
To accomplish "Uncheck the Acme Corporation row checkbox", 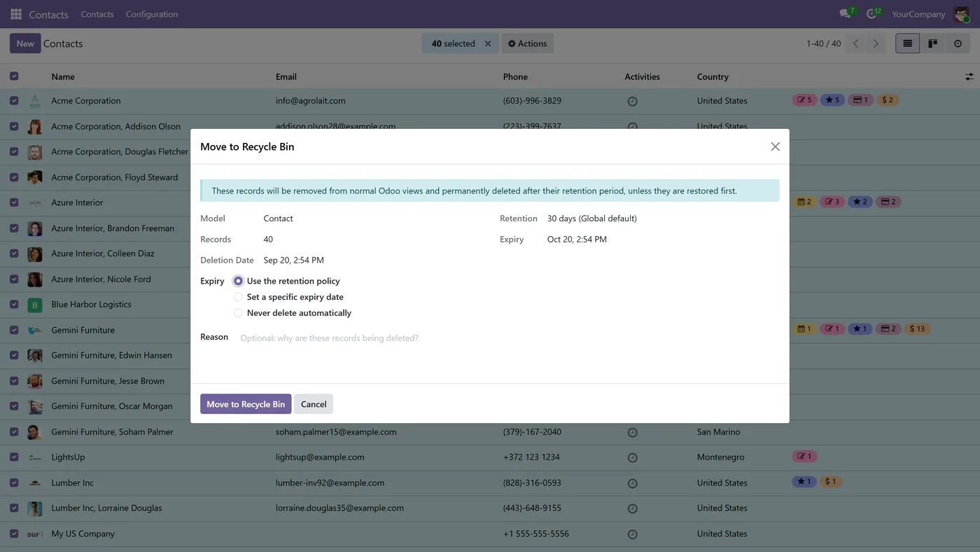I will 14,101.
